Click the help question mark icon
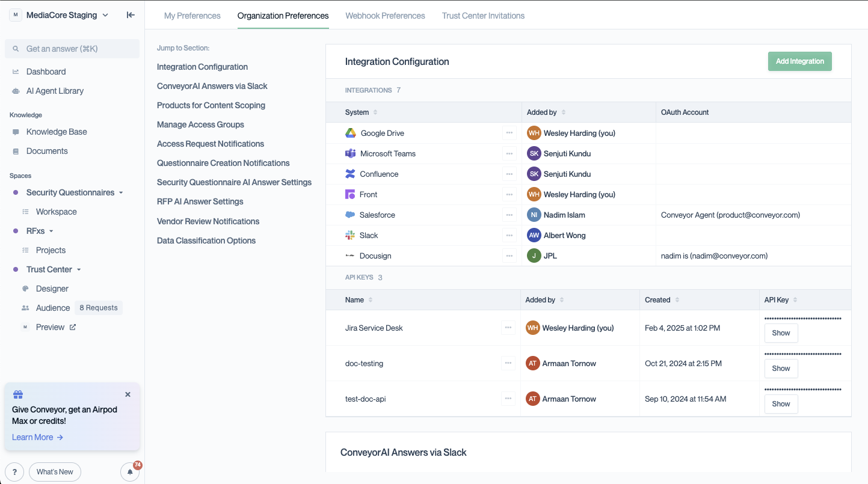The width and height of the screenshot is (868, 484). click(x=14, y=472)
